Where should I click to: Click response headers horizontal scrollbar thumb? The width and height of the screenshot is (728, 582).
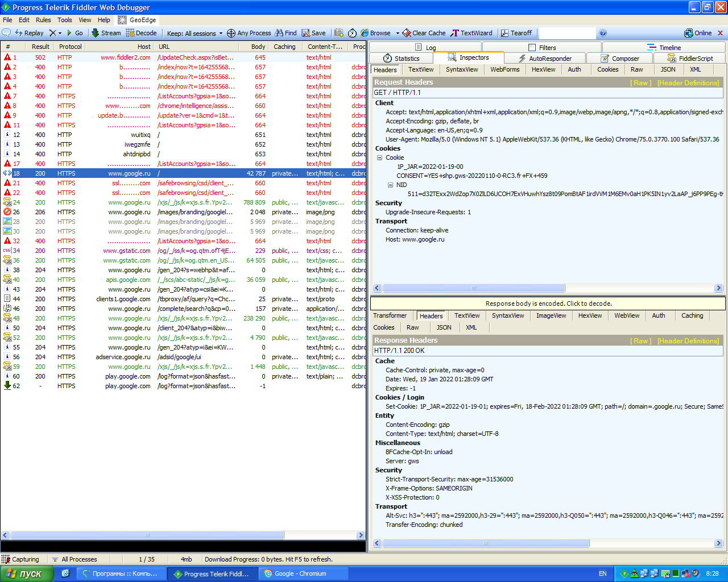pos(486,543)
